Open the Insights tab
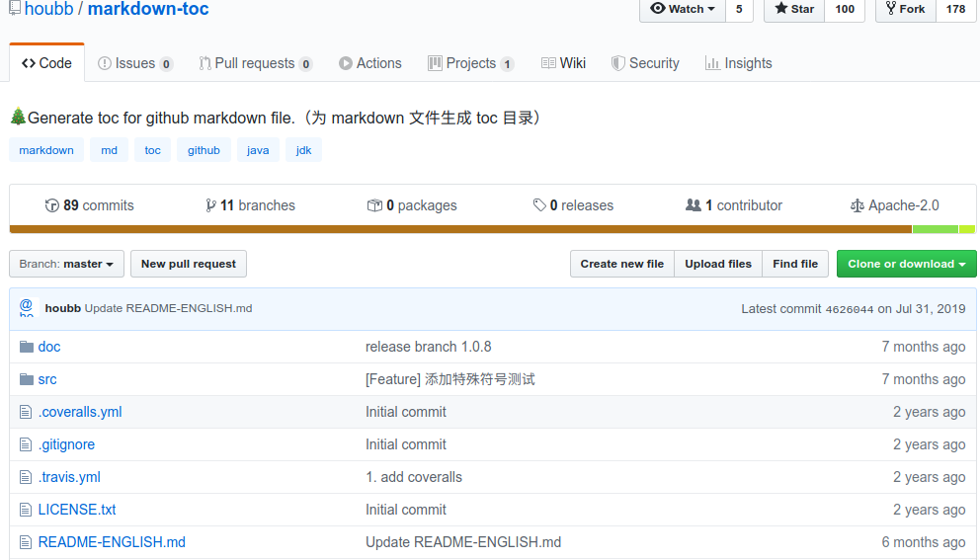Screen dimensions: 980x560 (x=738, y=63)
